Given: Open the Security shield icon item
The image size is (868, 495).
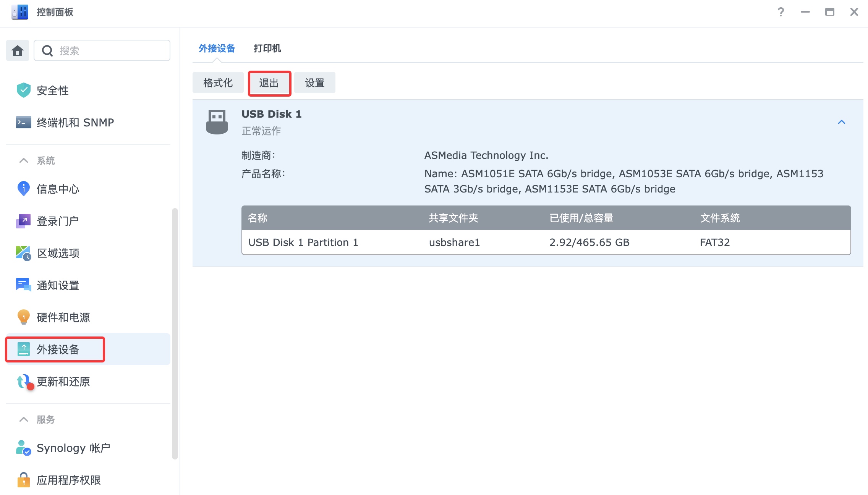Looking at the screenshot, I should [24, 90].
